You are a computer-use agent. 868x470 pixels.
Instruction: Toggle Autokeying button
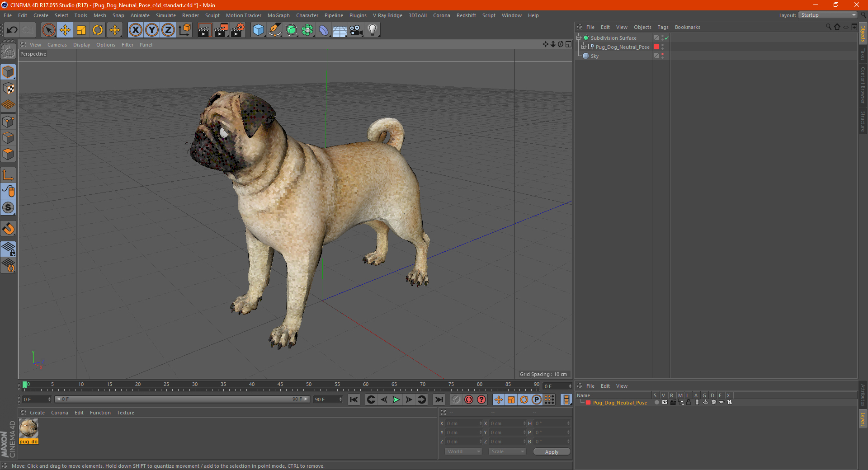point(469,399)
